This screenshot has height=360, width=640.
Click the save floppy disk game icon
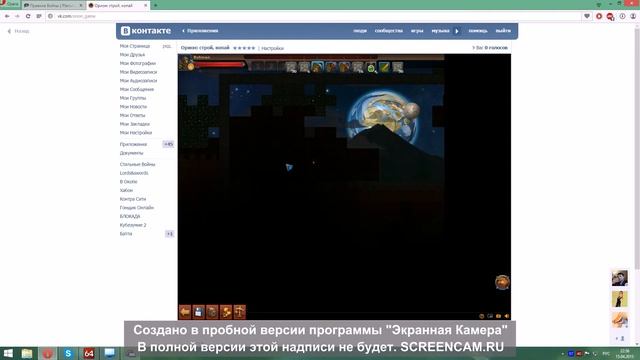click(x=198, y=312)
